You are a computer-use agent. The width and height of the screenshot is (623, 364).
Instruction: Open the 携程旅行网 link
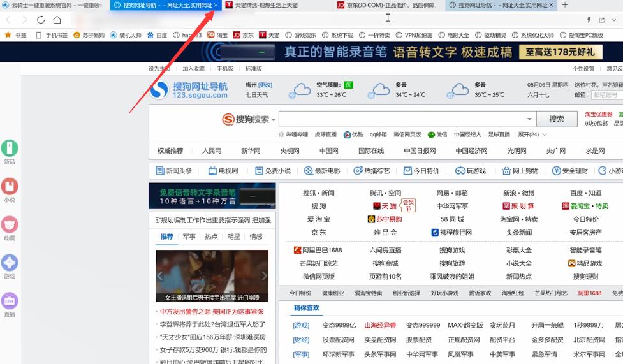coord(451,232)
